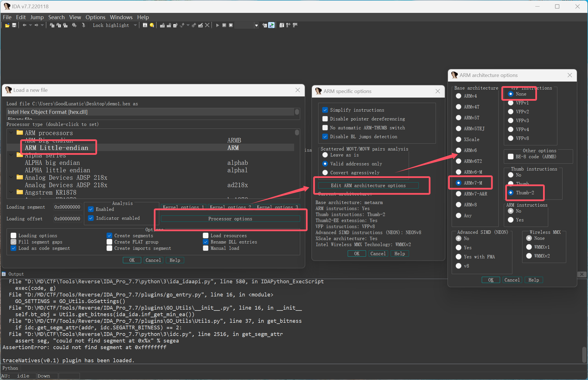
Task: Check No automatic ARM-THUMB switch
Action: [x=325, y=128]
